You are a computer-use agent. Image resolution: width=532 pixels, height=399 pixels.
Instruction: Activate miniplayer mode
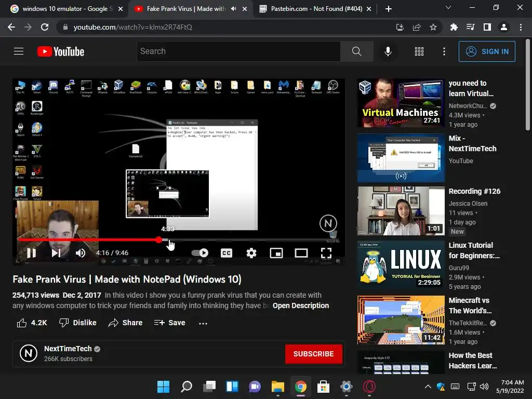(276, 253)
